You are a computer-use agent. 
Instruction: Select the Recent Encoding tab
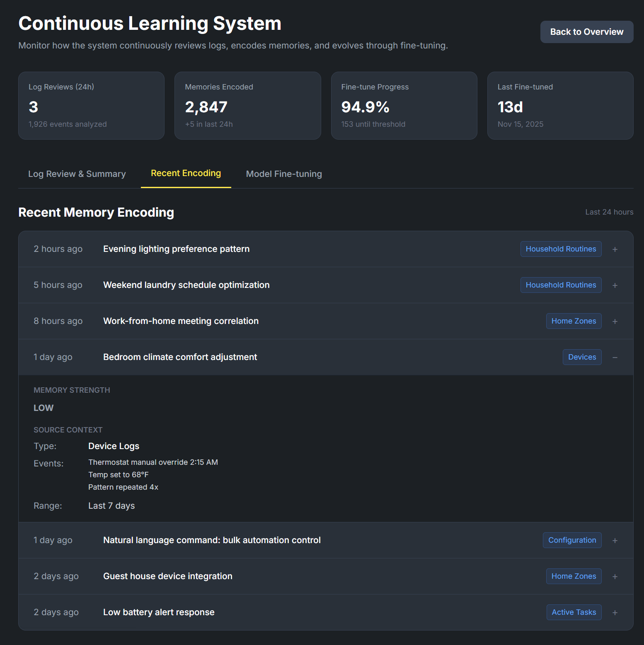click(x=186, y=173)
